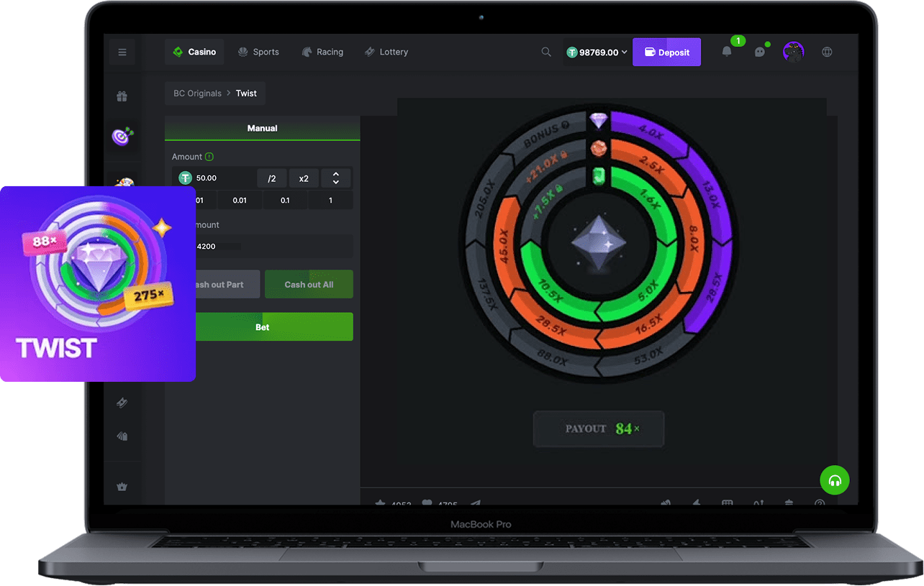Open the user avatar profile
Viewport: 924px width, 586px height.
[793, 52]
